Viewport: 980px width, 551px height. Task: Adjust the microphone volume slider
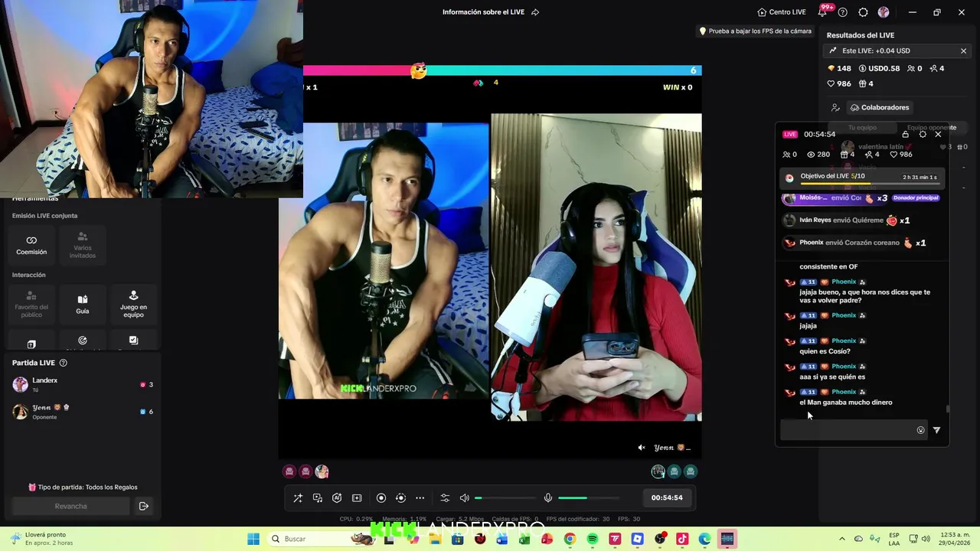coord(588,498)
